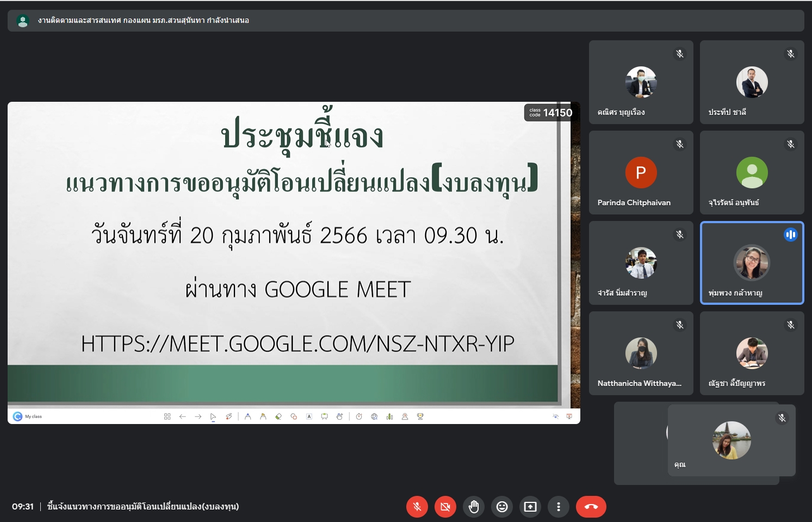Select Parinda Chitphaivan participant tile
812x522 pixels.
(x=641, y=173)
